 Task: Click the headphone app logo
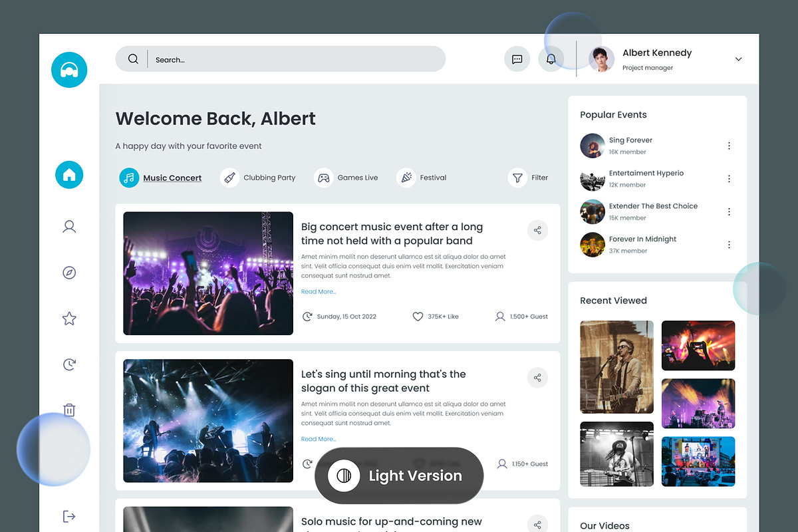pyautogui.click(x=69, y=69)
